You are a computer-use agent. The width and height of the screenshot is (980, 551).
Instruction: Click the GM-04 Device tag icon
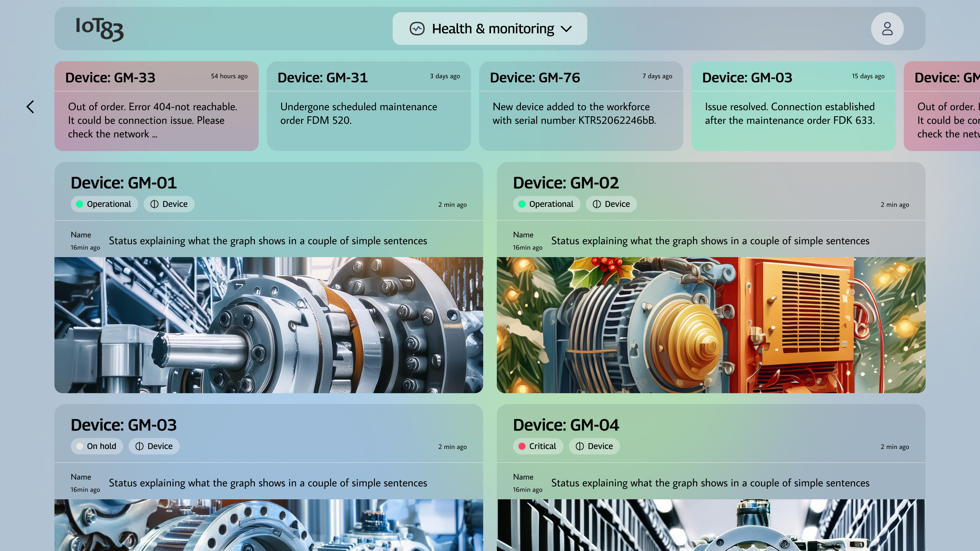(579, 446)
